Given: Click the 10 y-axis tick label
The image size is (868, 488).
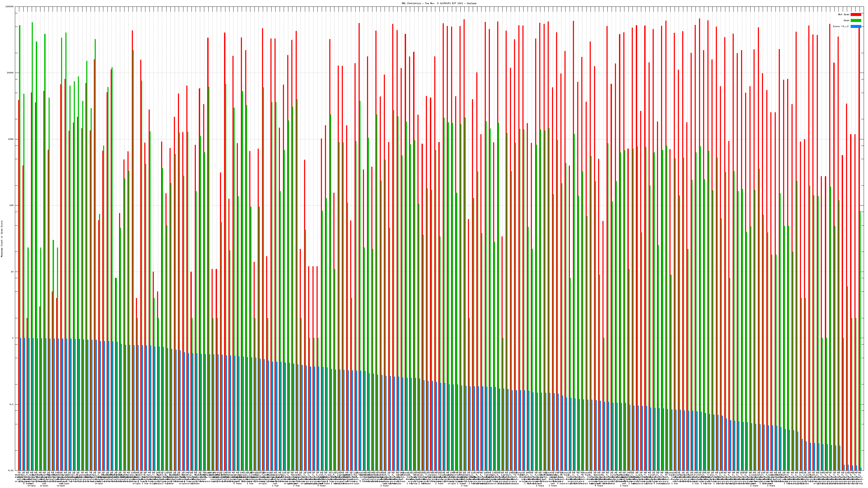Looking at the screenshot, I should point(12,272).
